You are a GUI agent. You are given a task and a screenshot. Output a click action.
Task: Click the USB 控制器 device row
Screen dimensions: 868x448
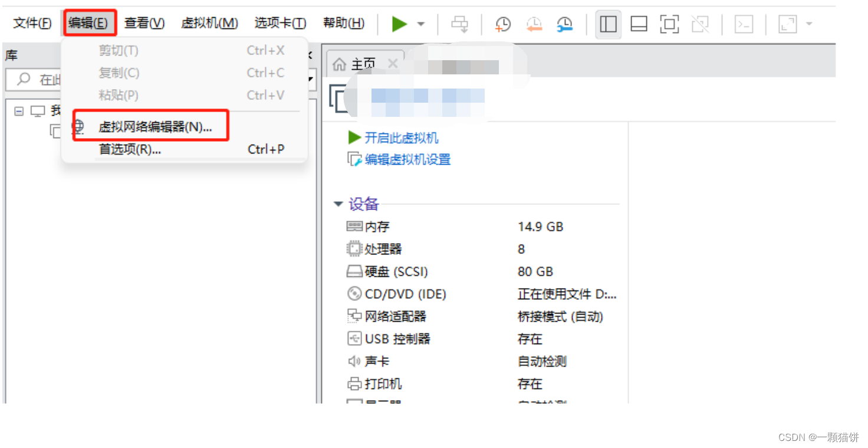[481, 339]
